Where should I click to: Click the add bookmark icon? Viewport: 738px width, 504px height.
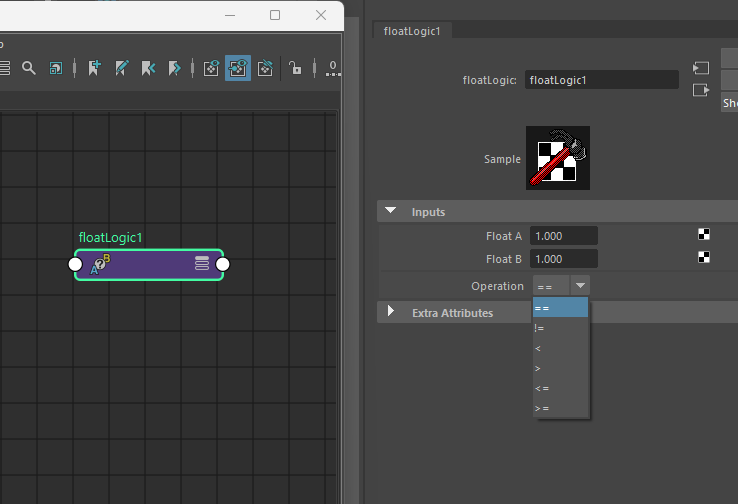(x=95, y=68)
